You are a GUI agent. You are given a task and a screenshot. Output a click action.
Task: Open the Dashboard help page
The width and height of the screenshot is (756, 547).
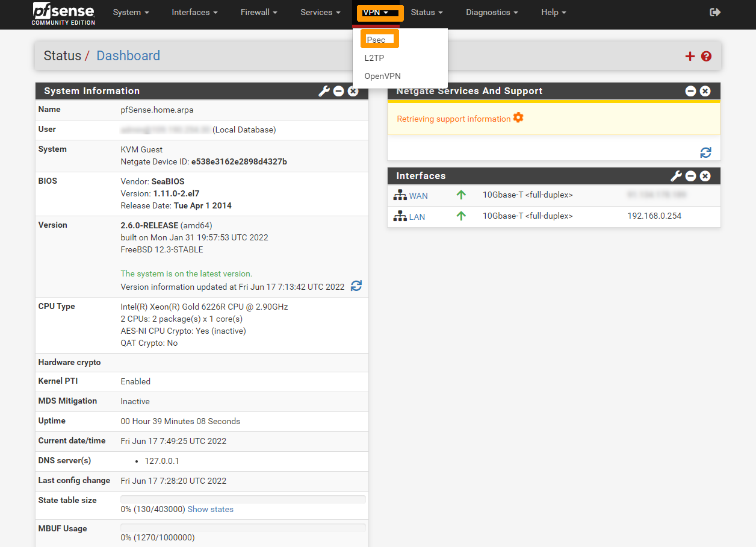click(705, 56)
